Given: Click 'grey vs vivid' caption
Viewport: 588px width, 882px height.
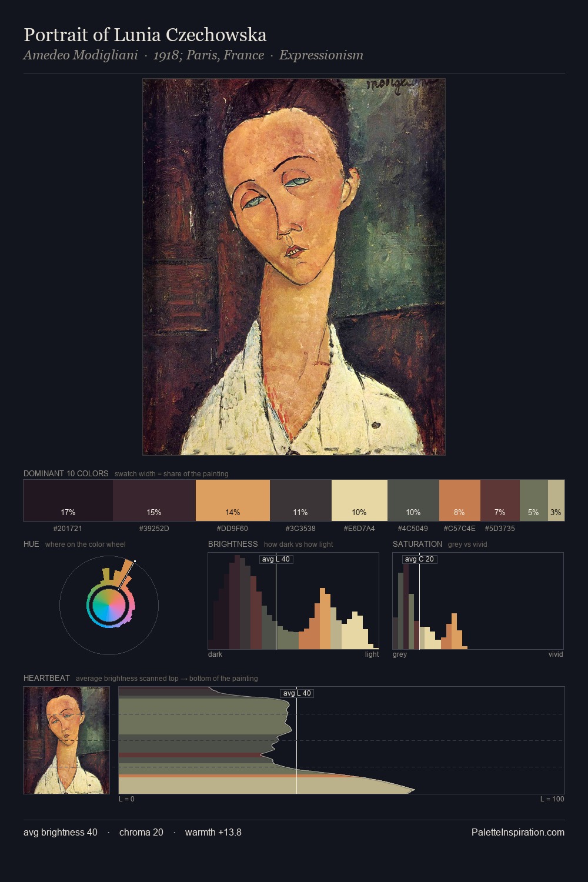Looking at the screenshot, I should click(x=467, y=544).
